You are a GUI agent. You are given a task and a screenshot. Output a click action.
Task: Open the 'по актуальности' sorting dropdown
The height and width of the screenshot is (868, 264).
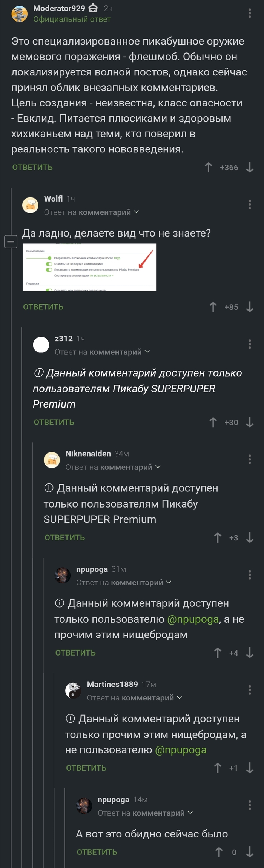[x=100, y=275]
